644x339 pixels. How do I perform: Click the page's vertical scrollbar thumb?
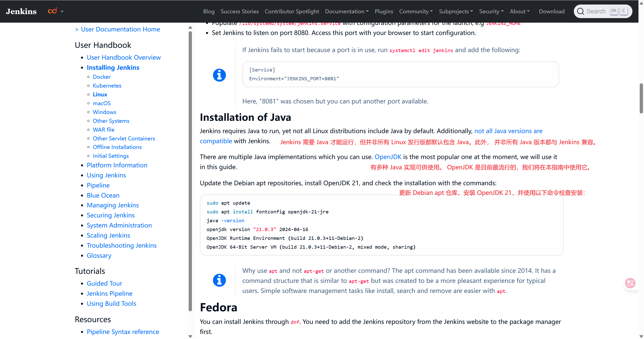click(x=641, y=98)
